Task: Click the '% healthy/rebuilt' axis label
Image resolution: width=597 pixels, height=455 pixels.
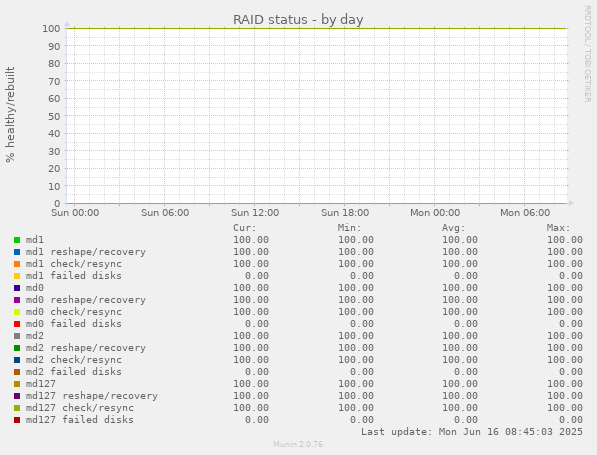Action: pyautogui.click(x=10, y=115)
